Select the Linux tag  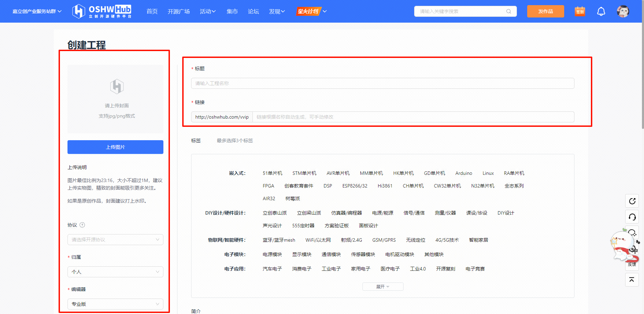[x=488, y=173]
